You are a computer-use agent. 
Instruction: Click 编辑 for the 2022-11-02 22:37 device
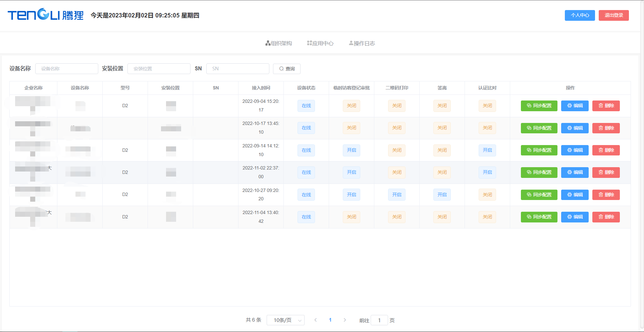[x=575, y=172]
